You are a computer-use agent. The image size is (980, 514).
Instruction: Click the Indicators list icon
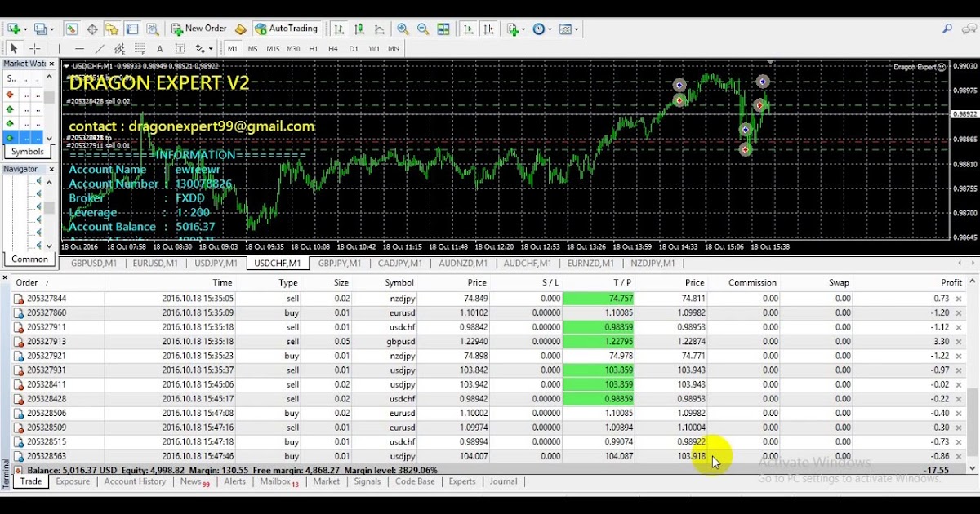[512, 29]
